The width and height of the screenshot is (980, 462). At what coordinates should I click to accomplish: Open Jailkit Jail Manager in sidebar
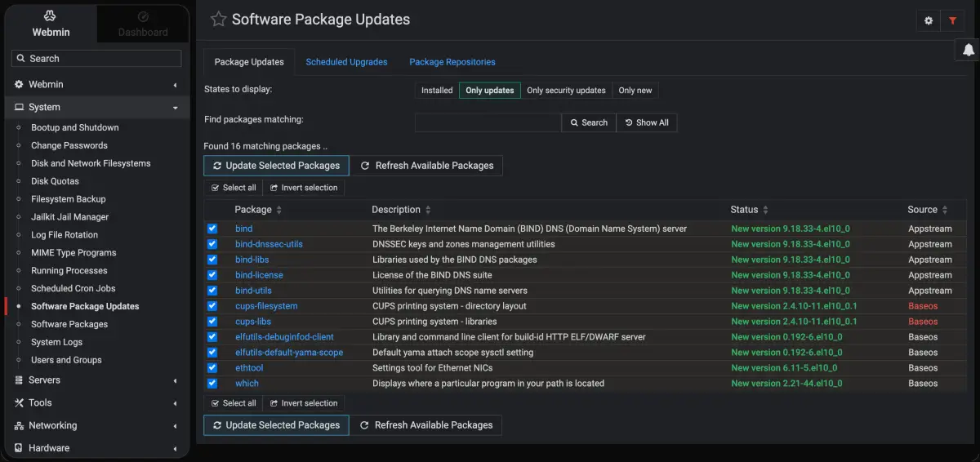(x=69, y=217)
